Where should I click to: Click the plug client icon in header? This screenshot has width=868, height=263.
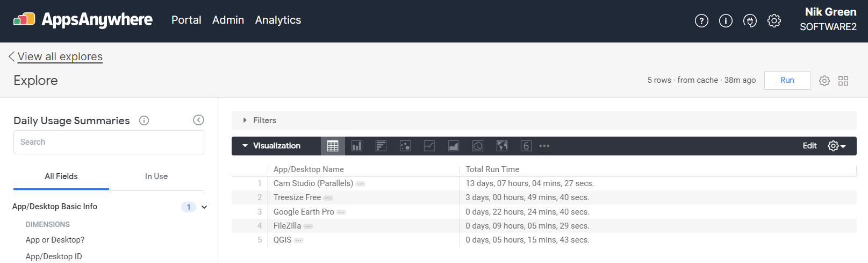[750, 20]
